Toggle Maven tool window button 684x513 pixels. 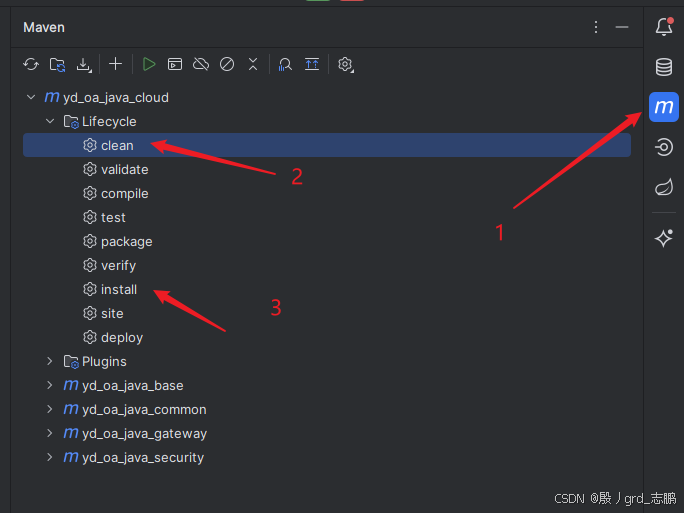(x=664, y=107)
